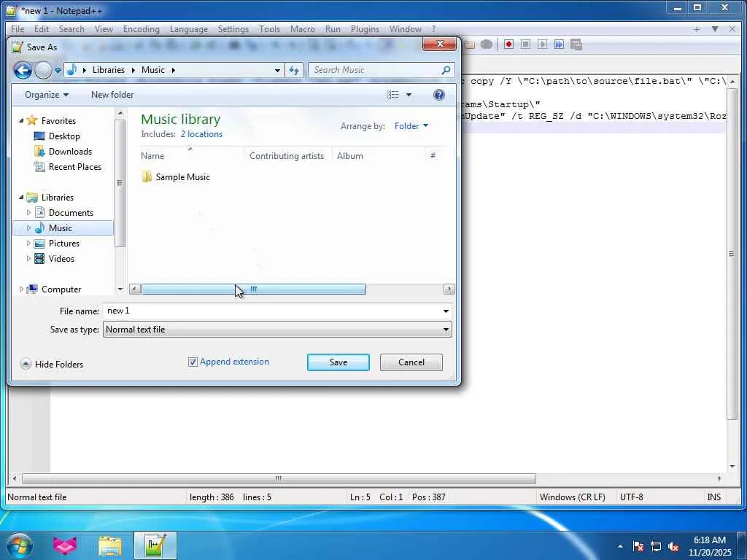
Task: Open the Search menu
Action: point(71,29)
